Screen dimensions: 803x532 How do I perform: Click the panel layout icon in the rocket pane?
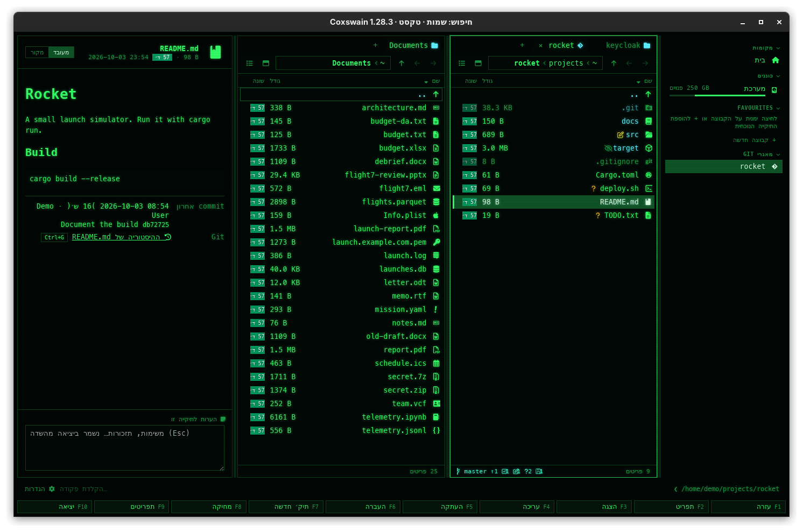click(x=478, y=63)
